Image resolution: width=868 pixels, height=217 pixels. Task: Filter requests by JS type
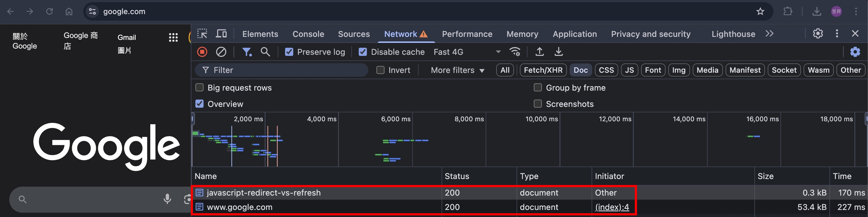point(629,70)
